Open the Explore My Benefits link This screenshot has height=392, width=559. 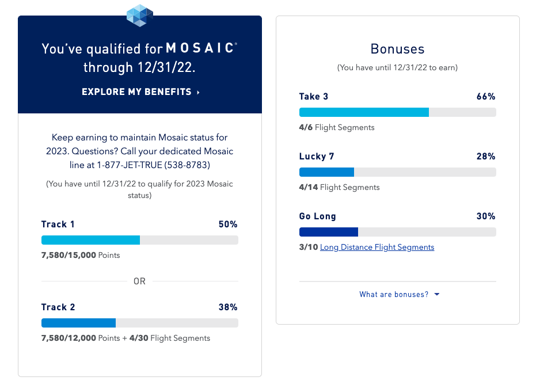(x=136, y=92)
